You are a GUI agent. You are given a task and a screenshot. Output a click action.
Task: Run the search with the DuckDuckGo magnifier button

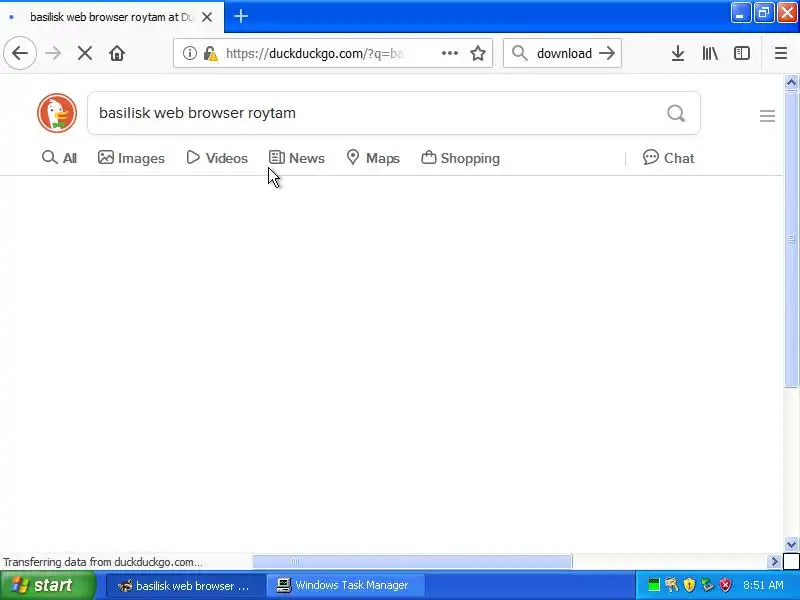pyautogui.click(x=676, y=113)
